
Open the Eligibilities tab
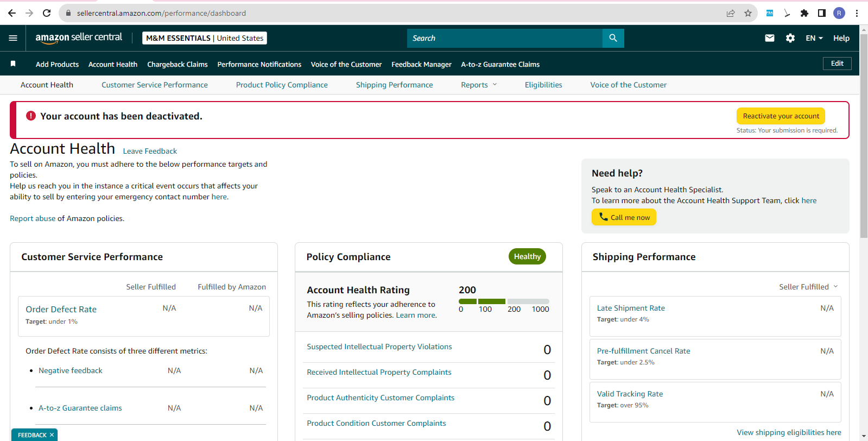pyautogui.click(x=543, y=85)
